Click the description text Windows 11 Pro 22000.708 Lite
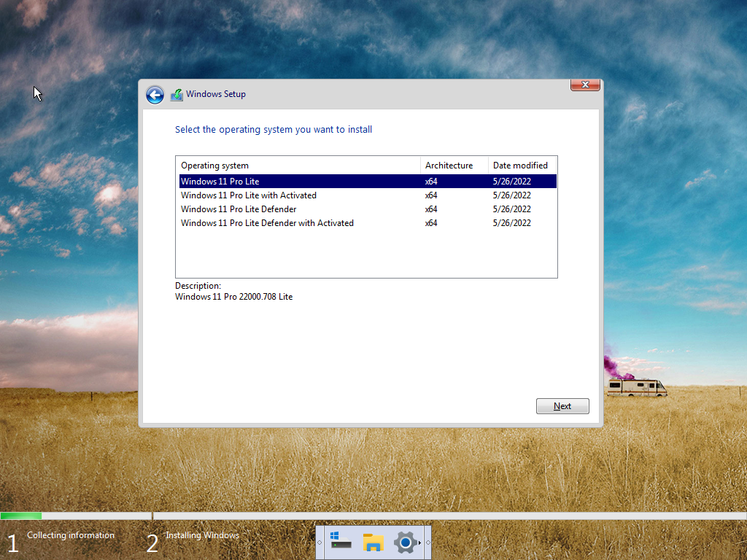 (x=234, y=297)
